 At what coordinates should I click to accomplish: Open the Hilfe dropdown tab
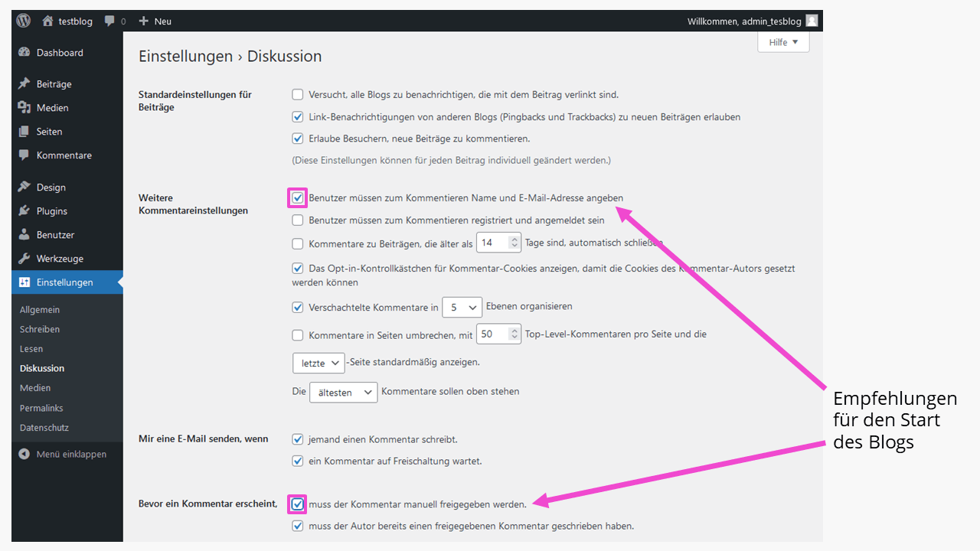click(x=783, y=42)
